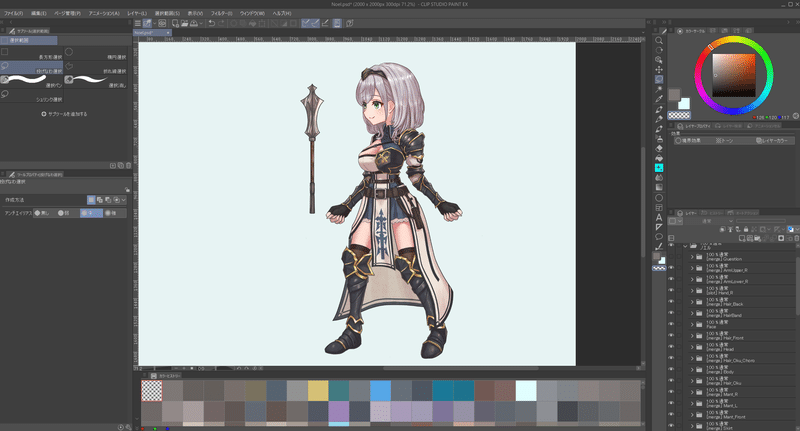Open the Layer (L) menu
Screen dimensions: 800x431
point(137,13)
